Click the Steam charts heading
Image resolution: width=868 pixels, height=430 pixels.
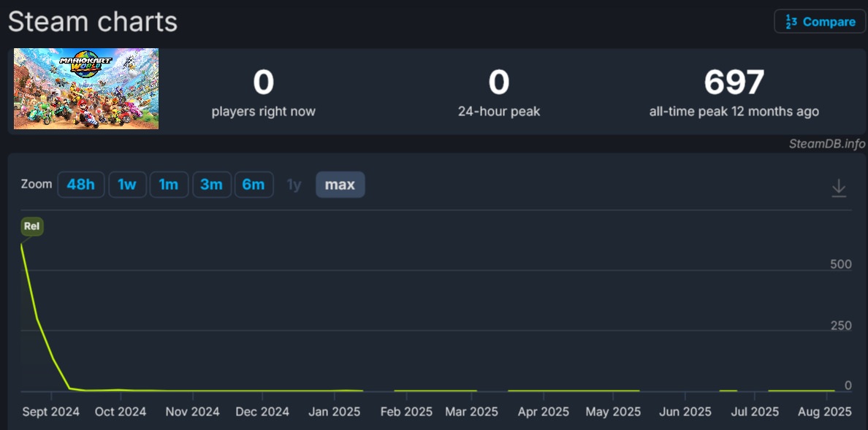pyautogui.click(x=93, y=22)
